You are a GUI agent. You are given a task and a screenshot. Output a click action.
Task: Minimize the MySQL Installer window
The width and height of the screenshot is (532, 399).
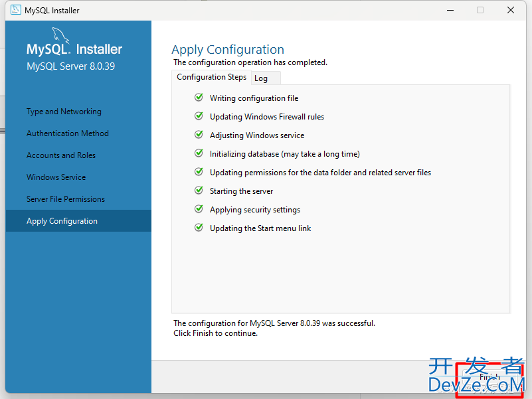pyautogui.click(x=450, y=10)
